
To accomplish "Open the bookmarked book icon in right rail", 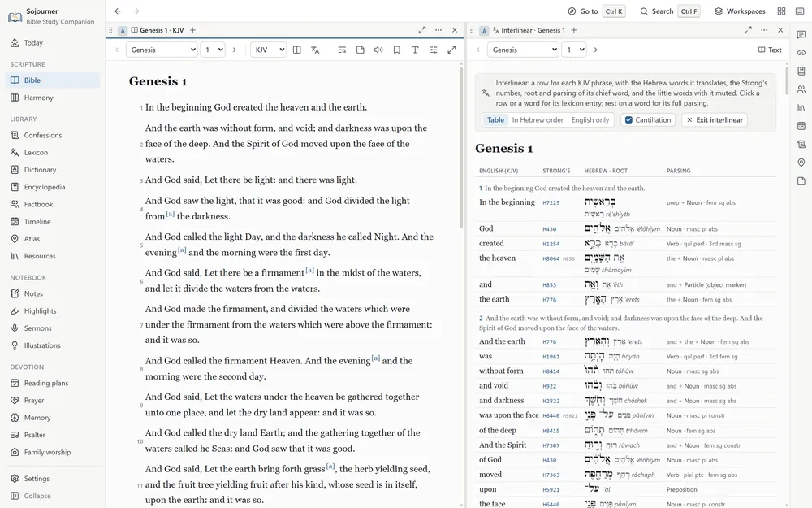I will coord(801,71).
